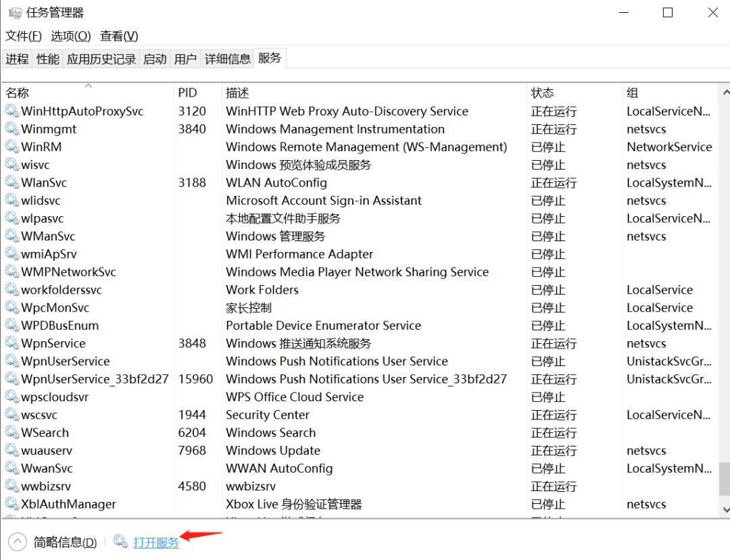
Task: Click the XblAuthManager service gear icon
Action: click(x=11, y=504)
